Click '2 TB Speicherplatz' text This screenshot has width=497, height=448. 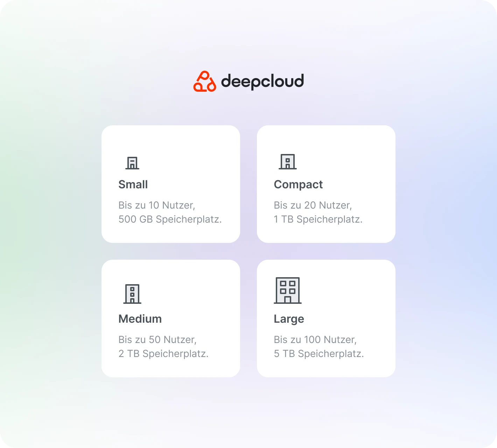point(163,354)
